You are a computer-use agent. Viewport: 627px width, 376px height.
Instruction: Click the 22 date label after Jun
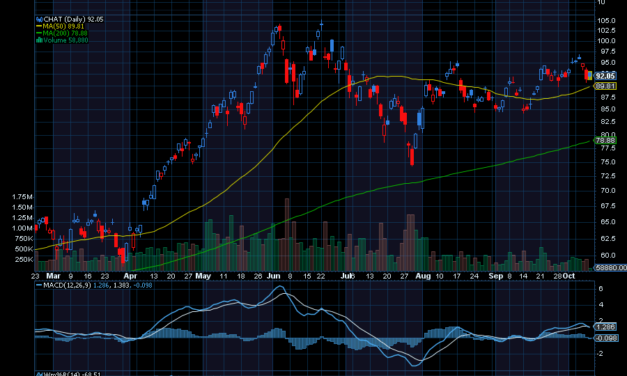(x=321, y=276)
